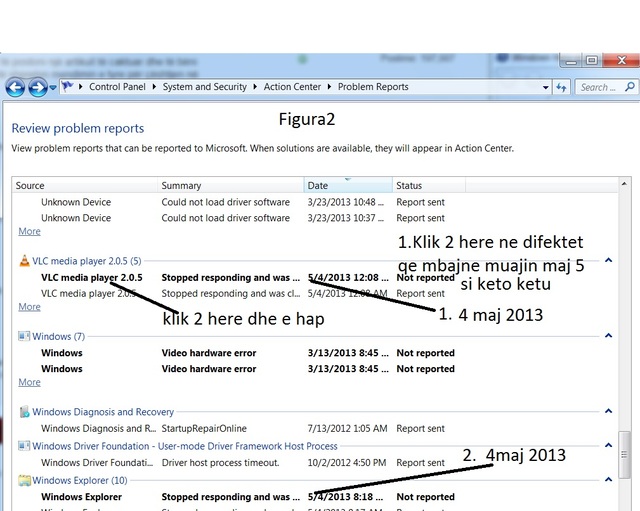Click the VLC cone icon group header
This screenshot has width=640, height=511.
24,260
